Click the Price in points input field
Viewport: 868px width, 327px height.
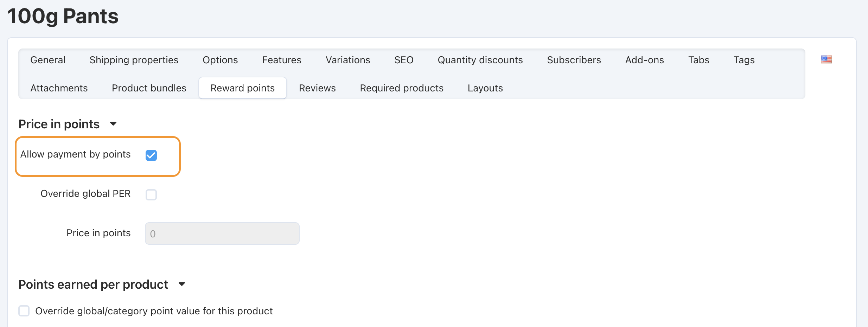(x=222, y=233)
